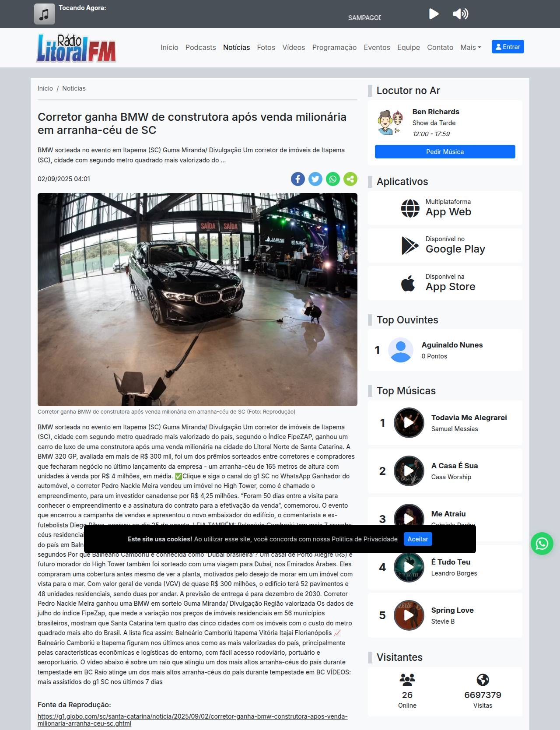
Task: Play Todavia Me Alegrarei track
Action: (x=409, y=423)
